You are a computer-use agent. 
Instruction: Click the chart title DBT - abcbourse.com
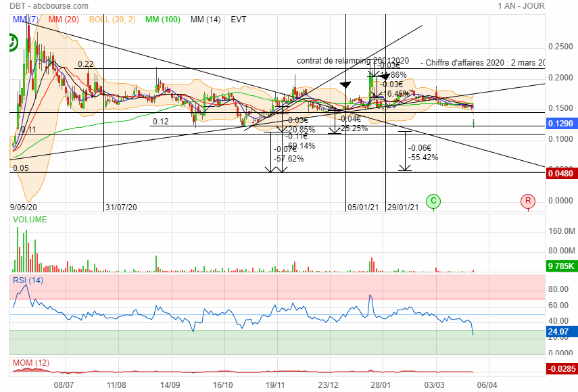49,6
